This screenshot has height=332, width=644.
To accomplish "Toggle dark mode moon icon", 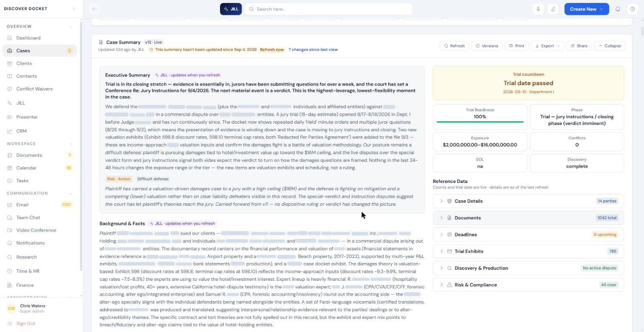I will pos(553,9).
